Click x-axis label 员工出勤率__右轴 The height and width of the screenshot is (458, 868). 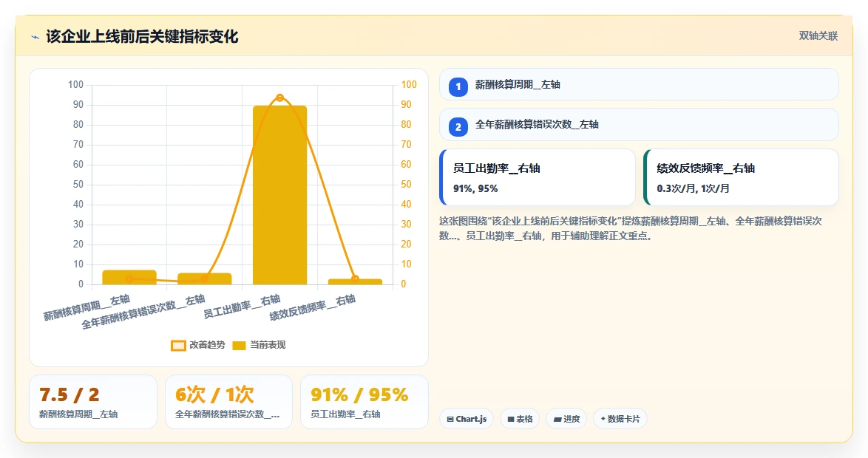(242, 307)
